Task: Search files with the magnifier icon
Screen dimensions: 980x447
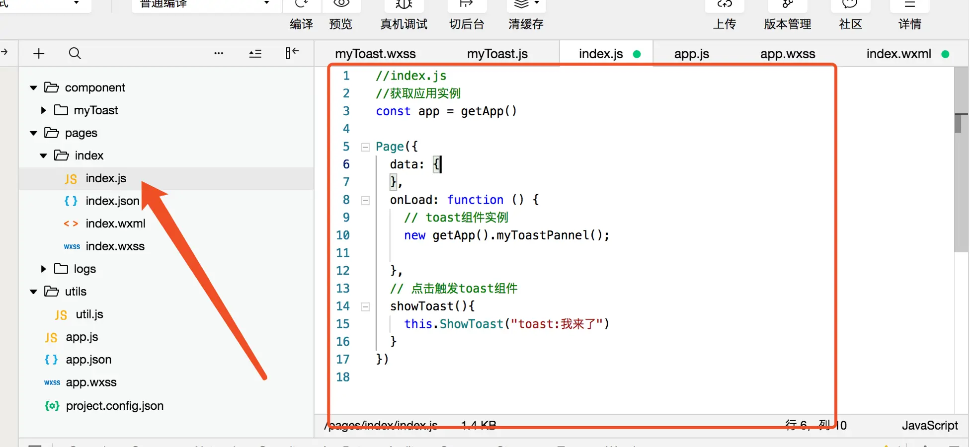Action: point(75,54)
